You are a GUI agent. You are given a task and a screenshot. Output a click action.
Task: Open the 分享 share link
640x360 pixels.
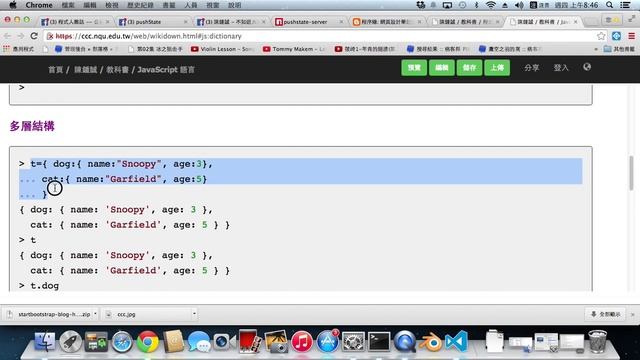tap(531, 68)
